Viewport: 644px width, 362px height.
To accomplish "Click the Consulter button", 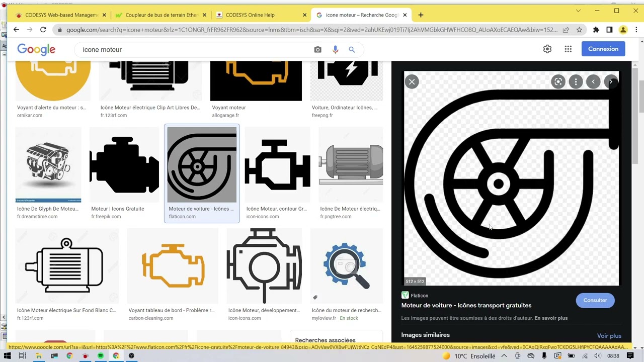I will click(595, 300).
